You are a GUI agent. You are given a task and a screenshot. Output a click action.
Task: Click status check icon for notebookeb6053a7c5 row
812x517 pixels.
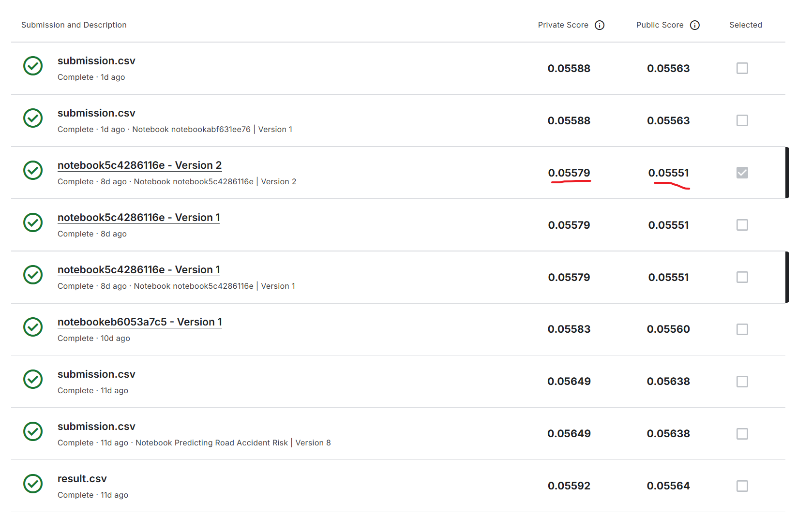33,327
